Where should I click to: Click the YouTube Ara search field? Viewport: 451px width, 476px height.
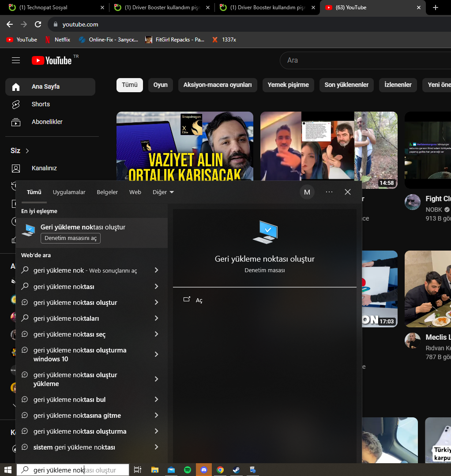tap(365, 60)
